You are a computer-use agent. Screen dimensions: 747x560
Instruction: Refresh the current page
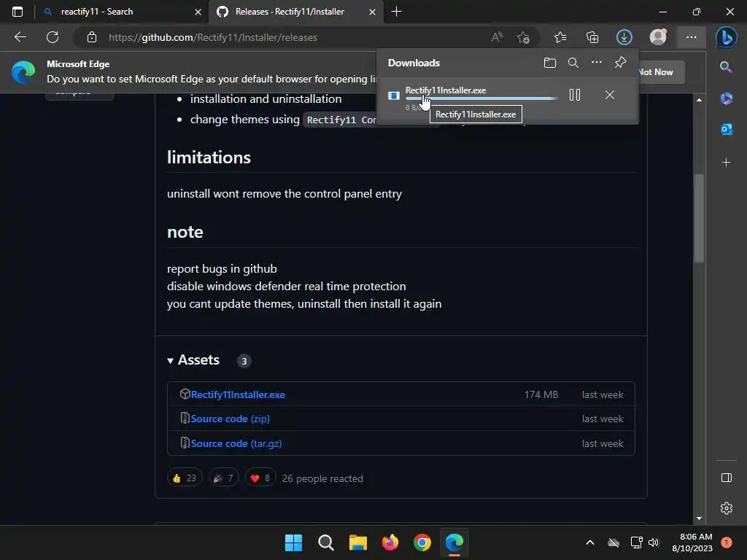click(53, 37)
